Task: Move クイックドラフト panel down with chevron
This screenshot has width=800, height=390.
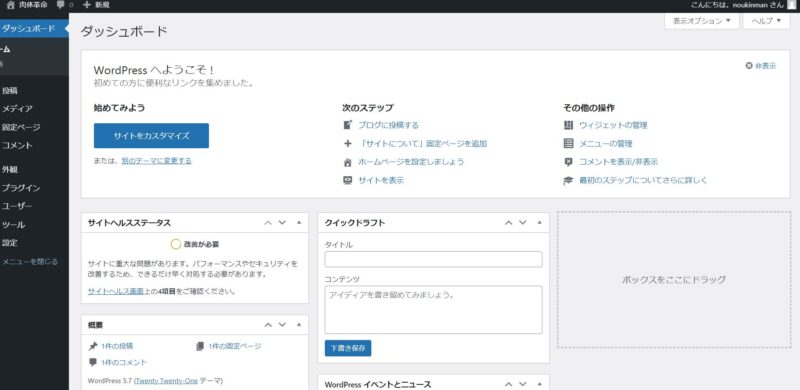Action: click(x=523, y=223)
